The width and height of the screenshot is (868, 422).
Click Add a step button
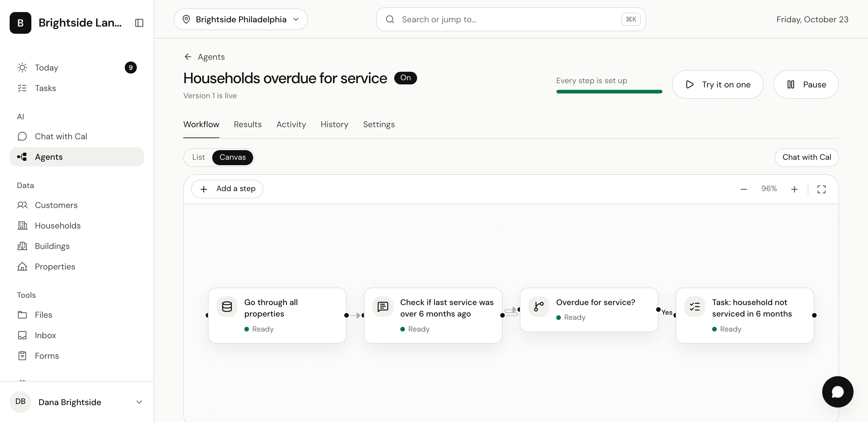[227, 189]
